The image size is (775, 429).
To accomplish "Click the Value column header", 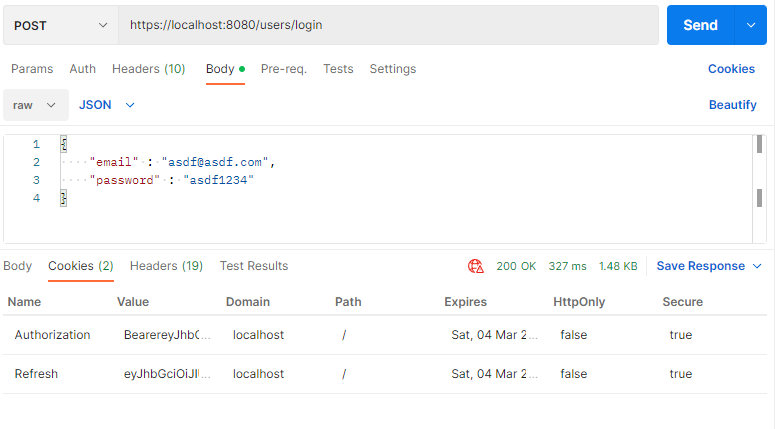I will [133, 302].
